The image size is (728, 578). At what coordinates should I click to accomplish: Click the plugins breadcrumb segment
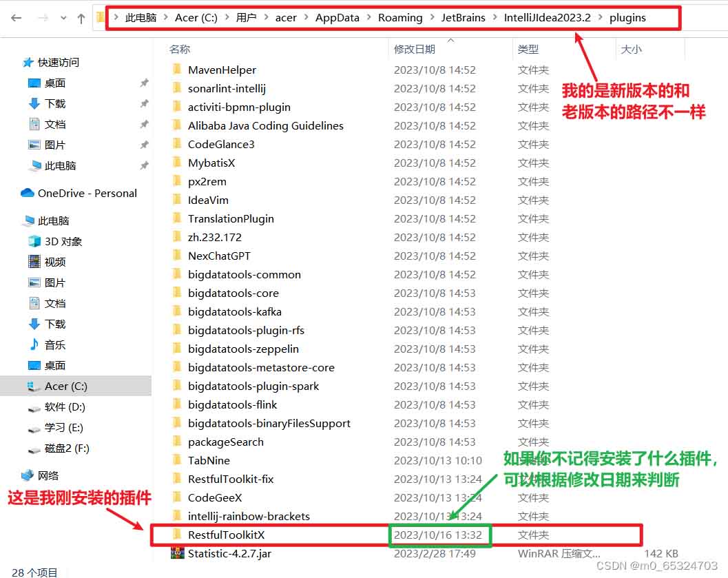627,18
